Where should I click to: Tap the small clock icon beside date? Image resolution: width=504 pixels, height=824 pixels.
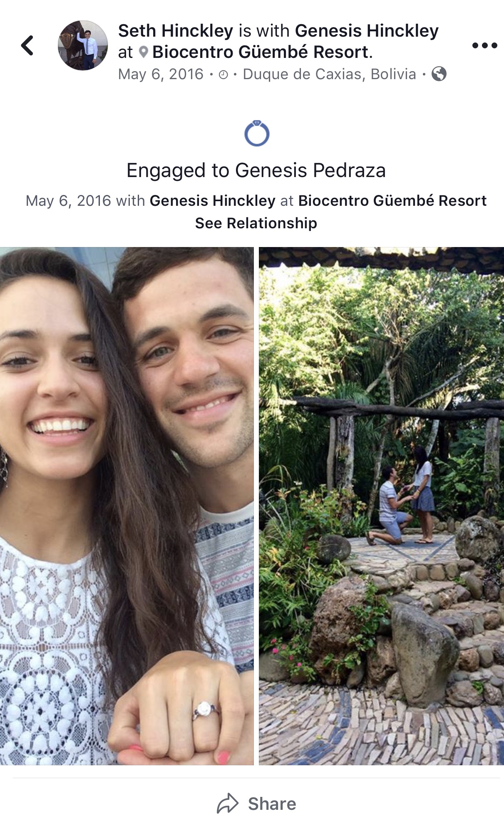(x=223, y=75)
